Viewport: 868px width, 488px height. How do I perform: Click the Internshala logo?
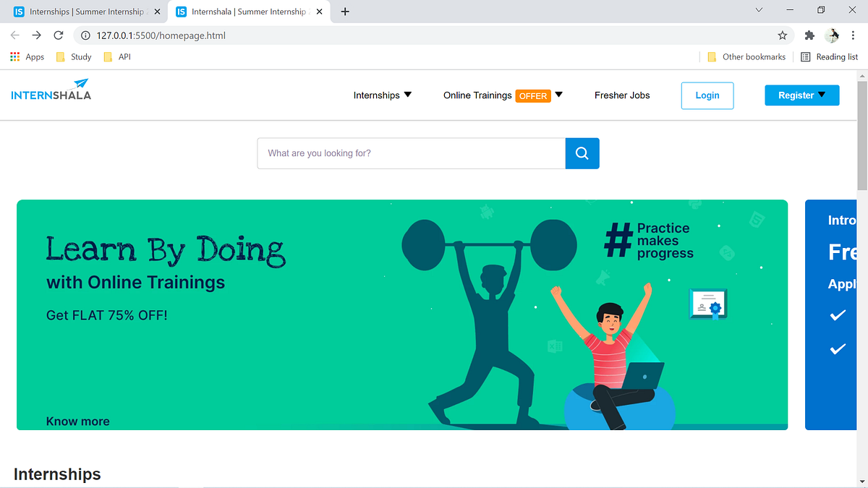(x=50, y=88)
